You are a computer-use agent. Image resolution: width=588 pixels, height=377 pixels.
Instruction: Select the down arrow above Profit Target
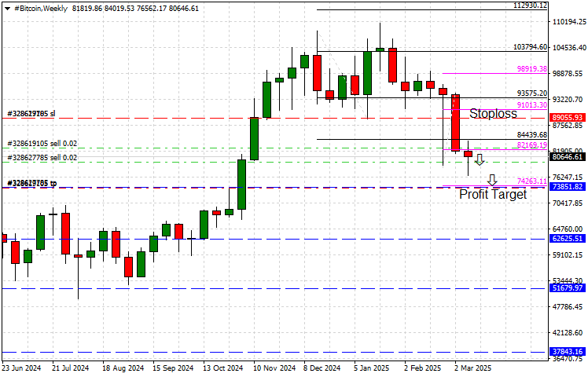492,180
